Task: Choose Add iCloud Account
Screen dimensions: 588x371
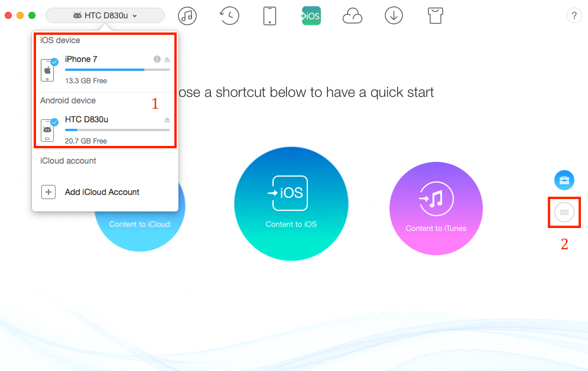Action: pyautogui.click(x=102, y=192)
